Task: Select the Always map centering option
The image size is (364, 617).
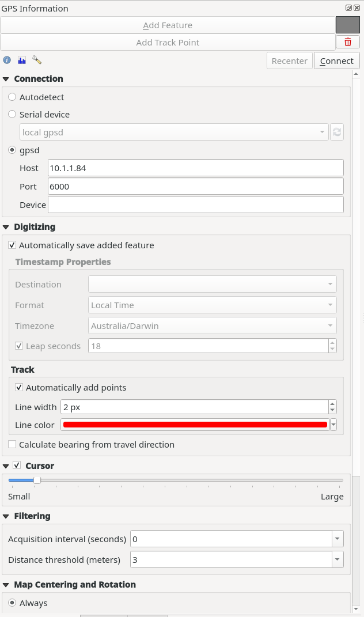Action: coord(12,603)
